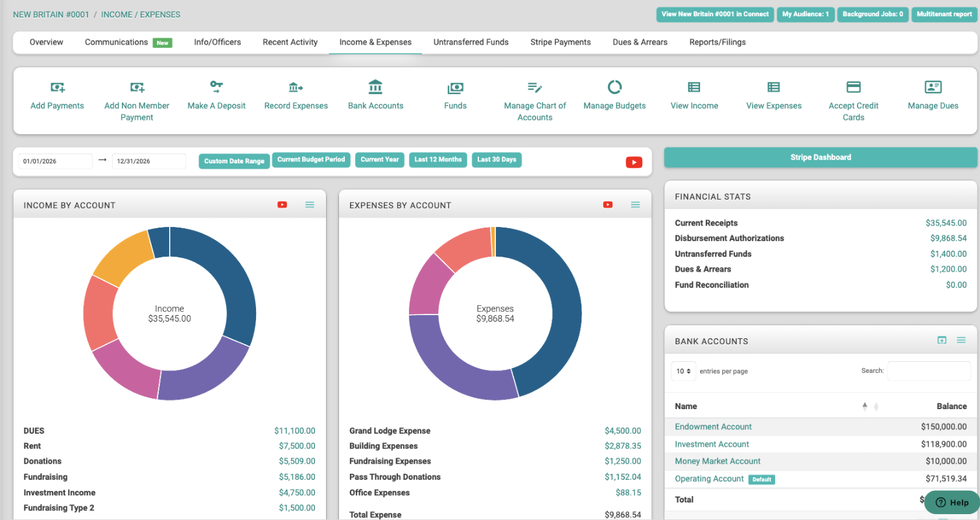Image resolution: width=980 pixels, height=520 pixels.
Task: Select the Dues & Arrears tab
Action: 640,42
